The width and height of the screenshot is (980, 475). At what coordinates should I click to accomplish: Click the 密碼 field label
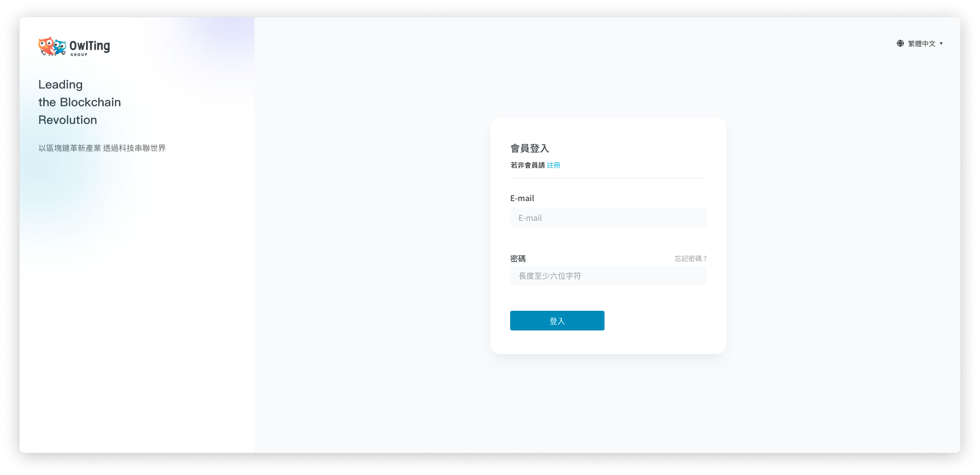pos(518,259)
